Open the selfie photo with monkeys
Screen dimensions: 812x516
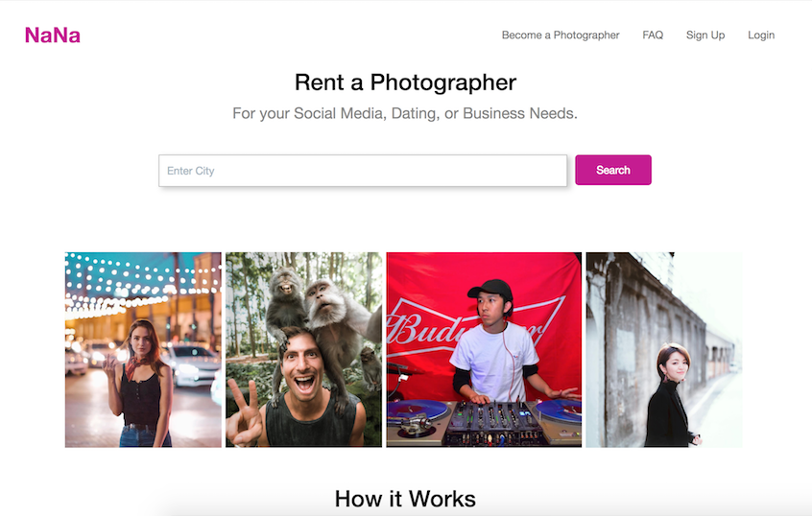303,349
